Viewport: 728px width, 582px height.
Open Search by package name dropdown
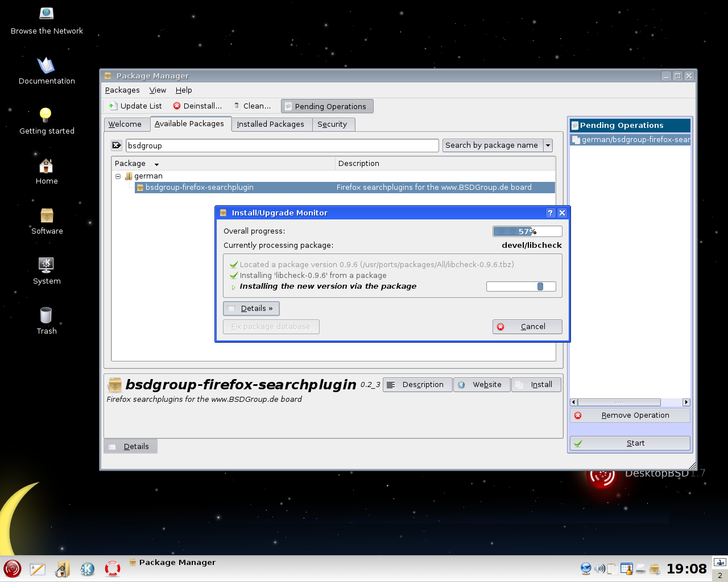(497, 145)
